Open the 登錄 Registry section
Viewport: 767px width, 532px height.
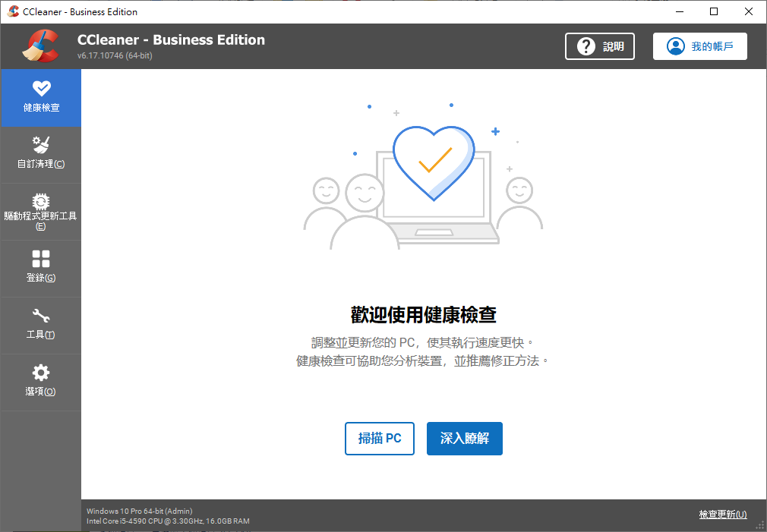(41, 269)
